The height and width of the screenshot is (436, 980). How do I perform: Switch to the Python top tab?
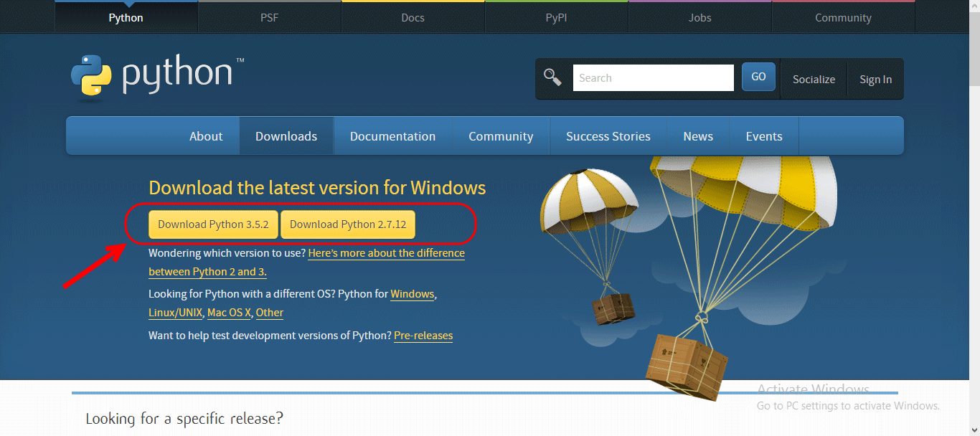click(126, 17)
